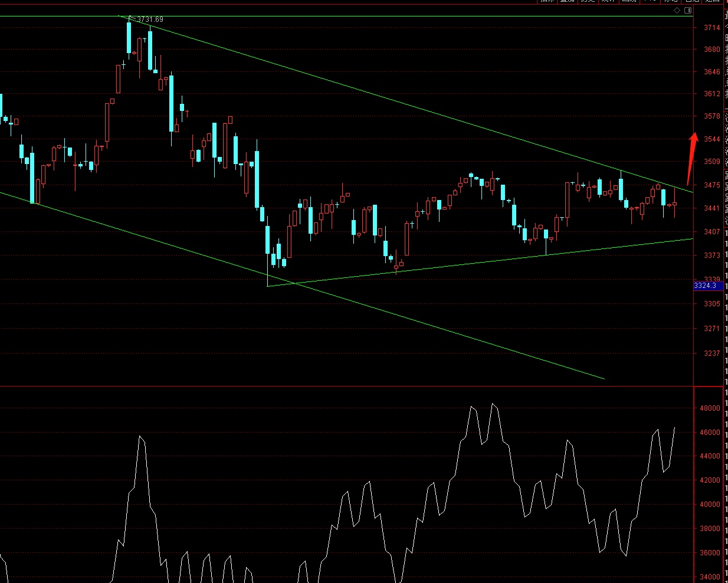The image size is (728, 583).
Task: Click the 3731.69 high price label
Action: pyautogui.click(x=150, y=19)
